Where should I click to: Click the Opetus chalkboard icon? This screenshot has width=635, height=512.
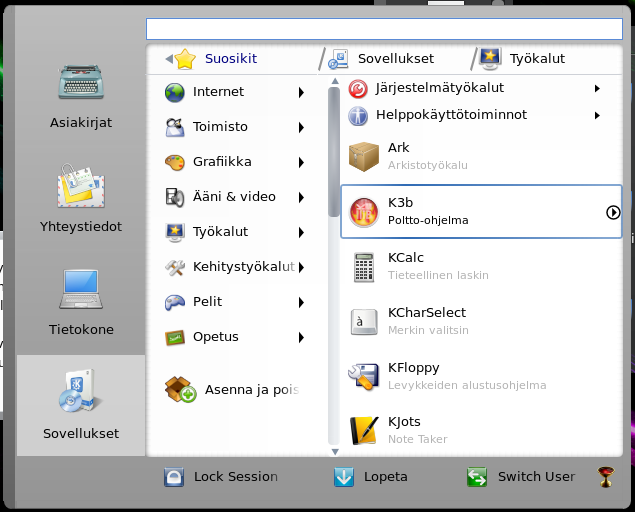point(175,337)
